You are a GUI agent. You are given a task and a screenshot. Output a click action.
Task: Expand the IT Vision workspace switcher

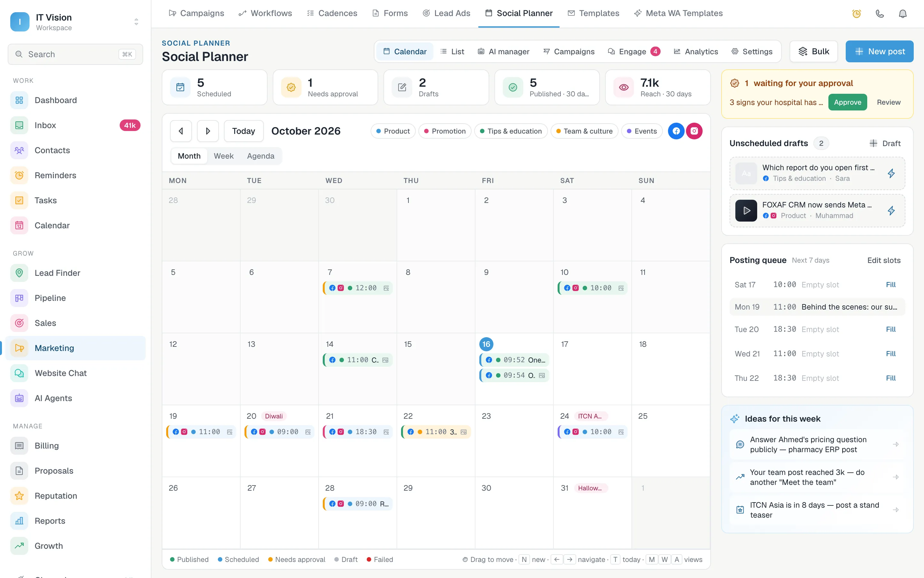[76, 22]
